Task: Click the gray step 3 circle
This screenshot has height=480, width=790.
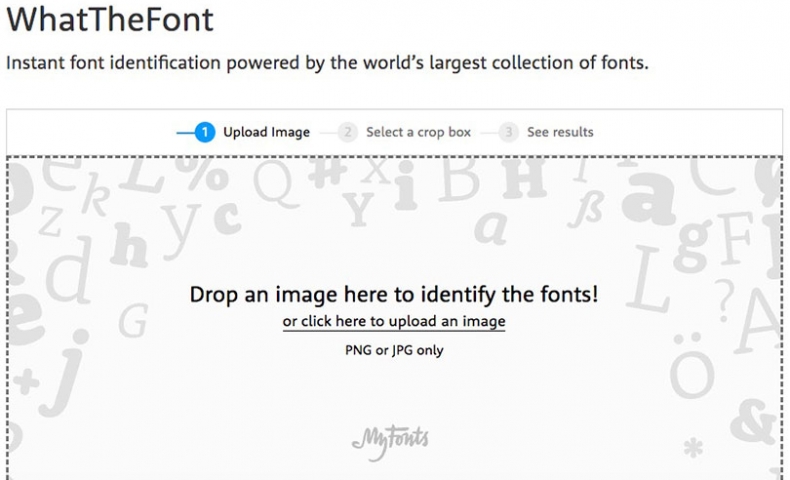Action: click(509, 132)
